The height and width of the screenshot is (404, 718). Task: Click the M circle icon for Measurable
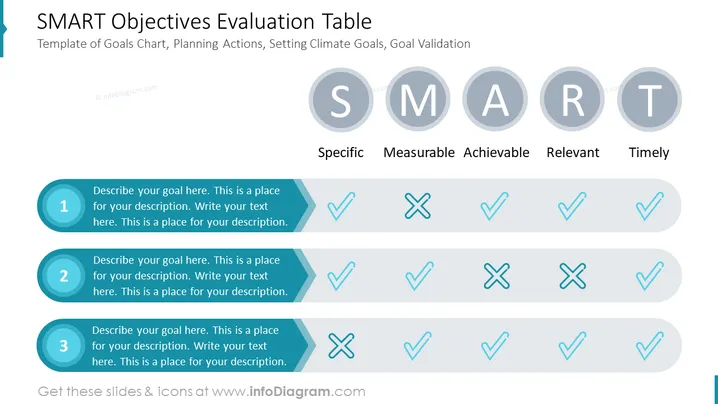pyautogui.click(x=418, y=99)
